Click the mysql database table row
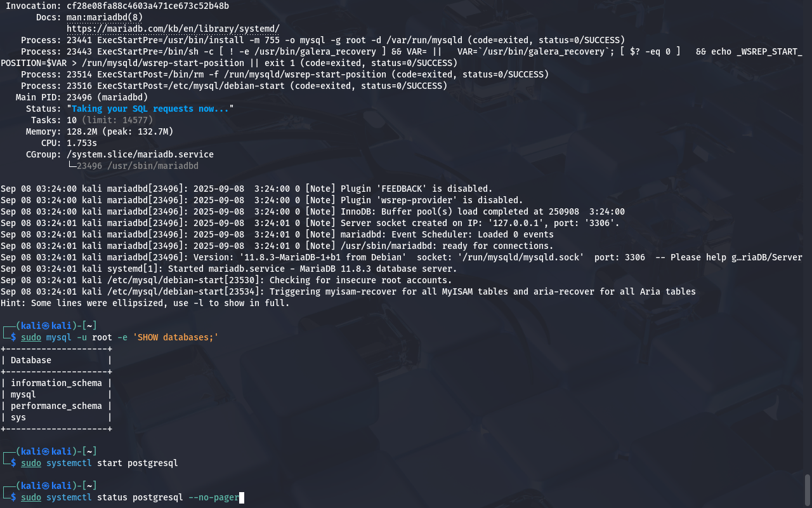Image resolution: width=812 pixels, height=508 pixels. (56, 394)
